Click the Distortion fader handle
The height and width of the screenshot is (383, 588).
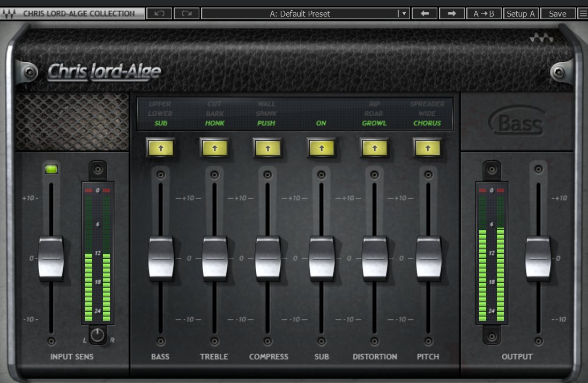click(375, 258)
